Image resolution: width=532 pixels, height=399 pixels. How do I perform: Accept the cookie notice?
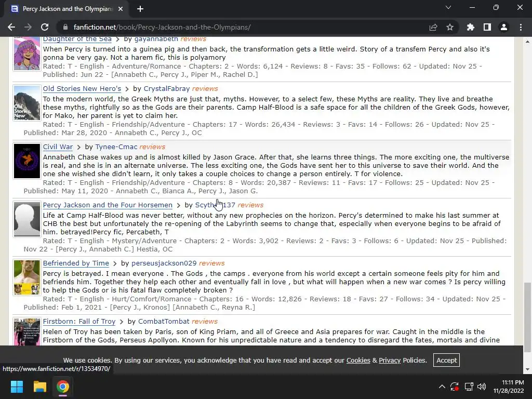[x=446, y=361]
